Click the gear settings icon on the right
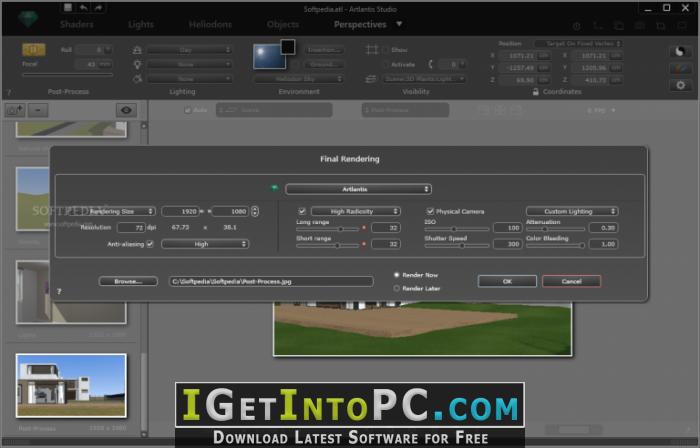 (680, 85)
